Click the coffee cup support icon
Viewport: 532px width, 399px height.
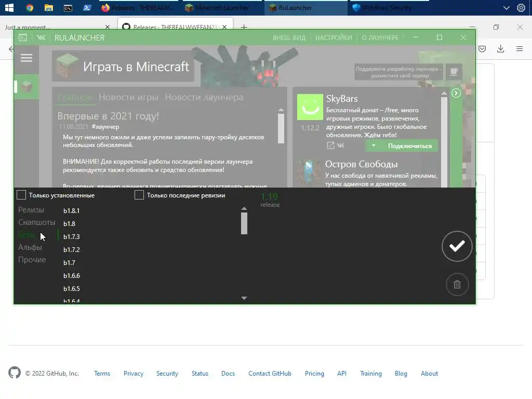(x=454, y=72)
